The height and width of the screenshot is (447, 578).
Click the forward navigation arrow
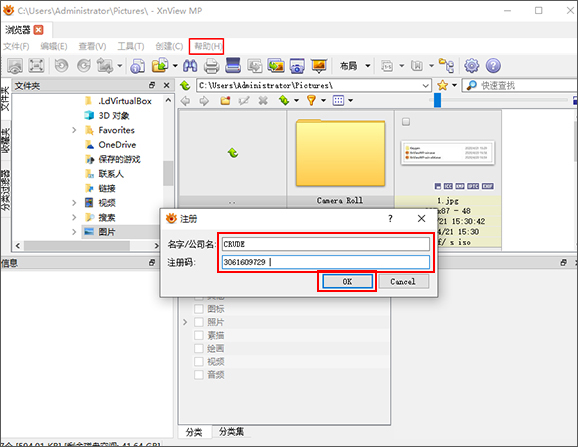(x=204, y=101)
